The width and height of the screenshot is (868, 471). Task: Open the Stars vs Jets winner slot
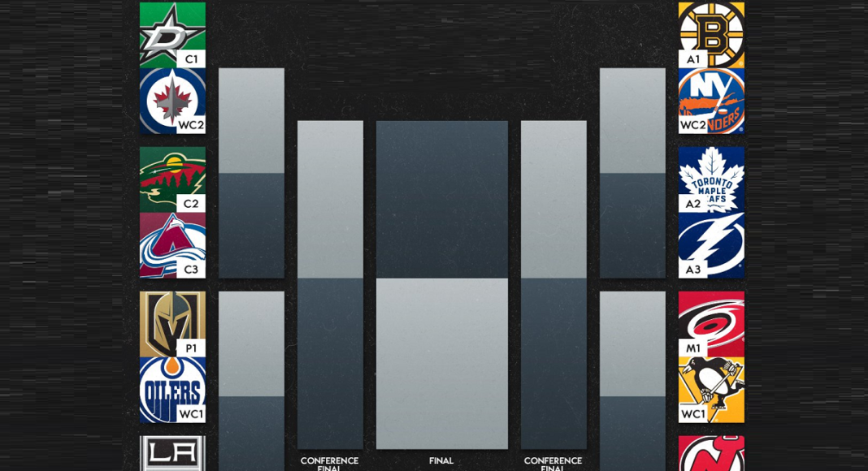tap(251, 120)
